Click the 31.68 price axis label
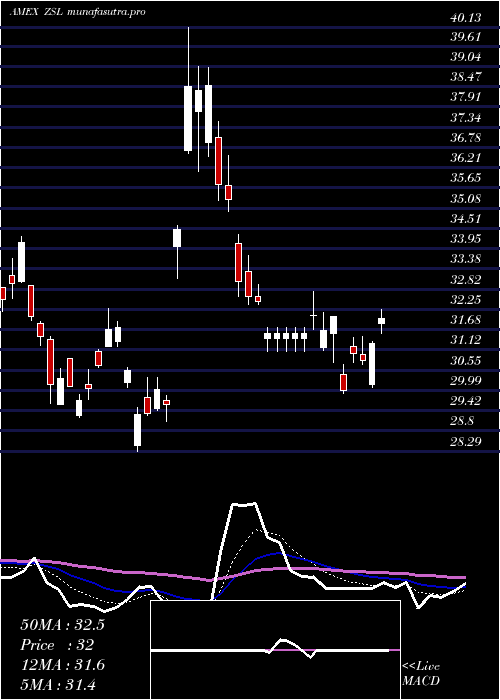The height and width of the screenshot is (700, 500). [466, 320]
